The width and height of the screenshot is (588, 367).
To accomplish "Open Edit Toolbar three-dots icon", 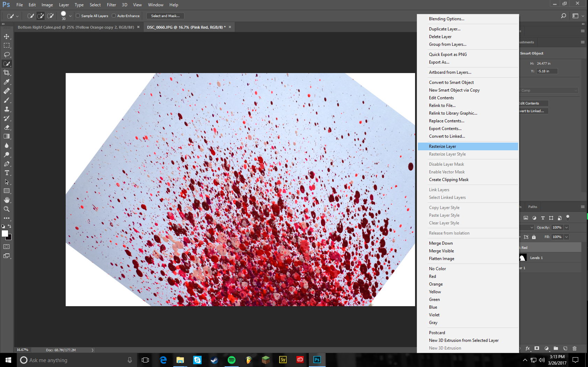I will coord(7,218).
